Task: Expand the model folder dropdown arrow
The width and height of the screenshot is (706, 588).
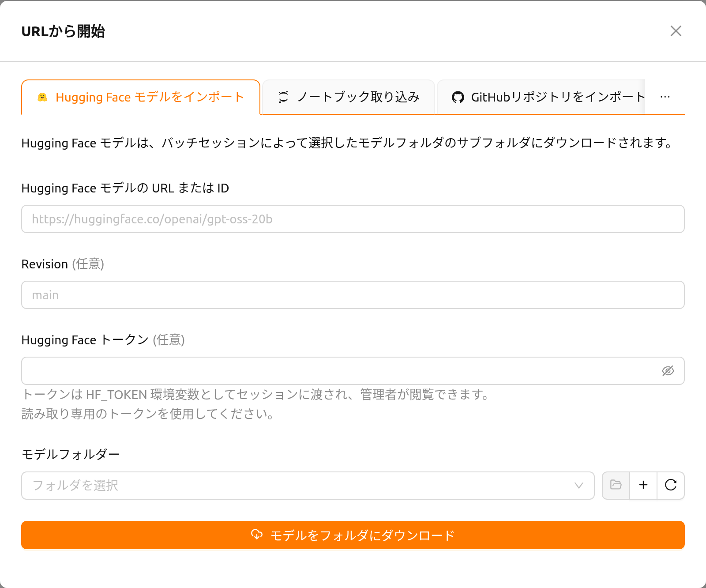Action: (579, 486)
